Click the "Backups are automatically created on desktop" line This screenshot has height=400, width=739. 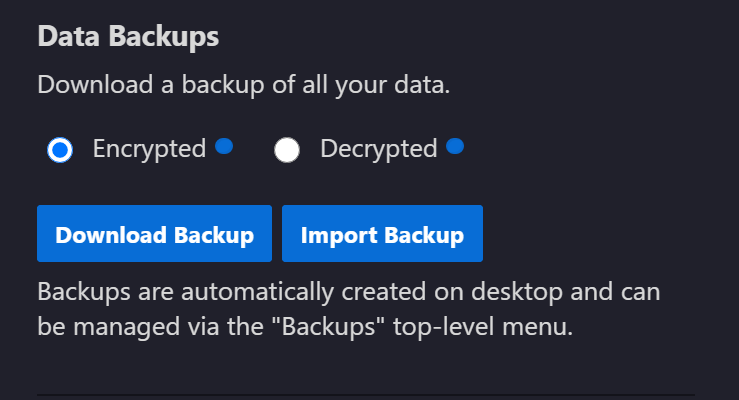[349, 292]
